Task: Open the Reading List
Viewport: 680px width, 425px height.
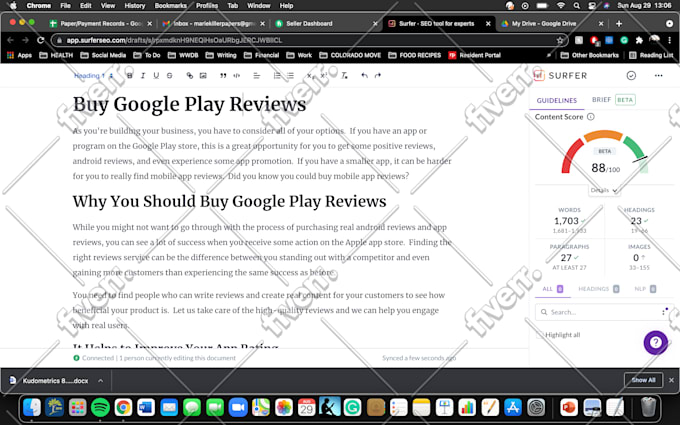Action: [x=651, y=55]
